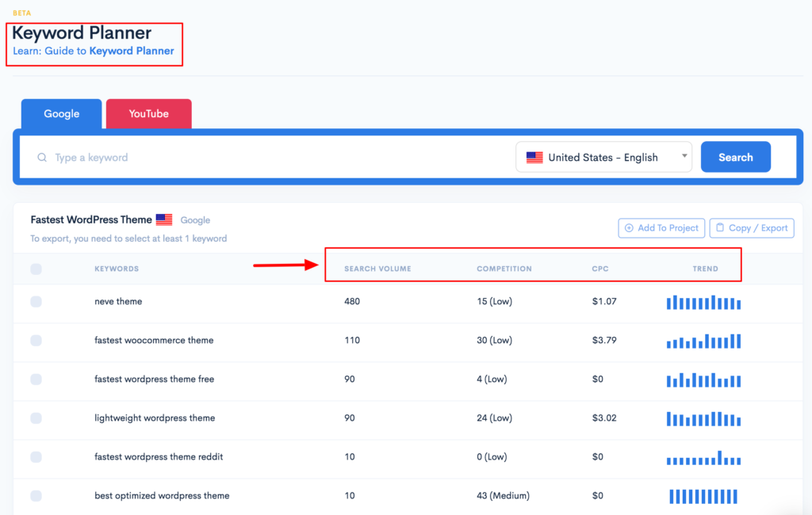Sort by CPC column header

point(600,269)
